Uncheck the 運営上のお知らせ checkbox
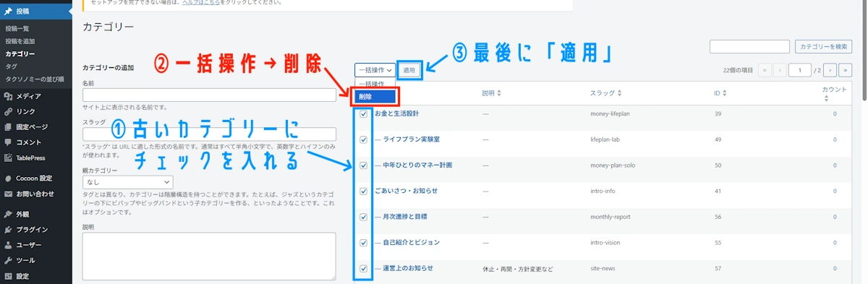The height and width of the screenshot is (284, 868). pyautogui.click(x=364, y=269)
